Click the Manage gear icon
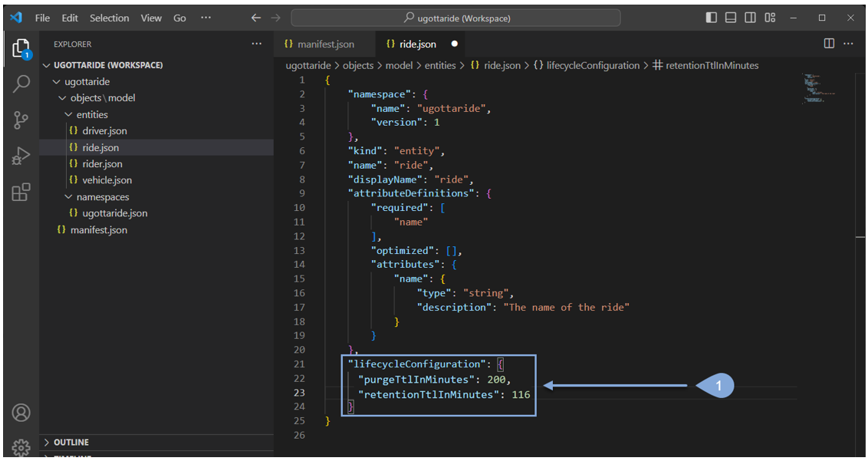868x461 pixels. pyautogui.click(x=21, y=446)
